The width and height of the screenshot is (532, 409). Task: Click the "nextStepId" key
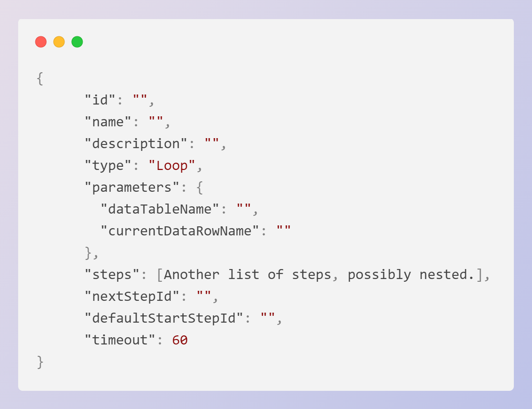pos(133,296)
